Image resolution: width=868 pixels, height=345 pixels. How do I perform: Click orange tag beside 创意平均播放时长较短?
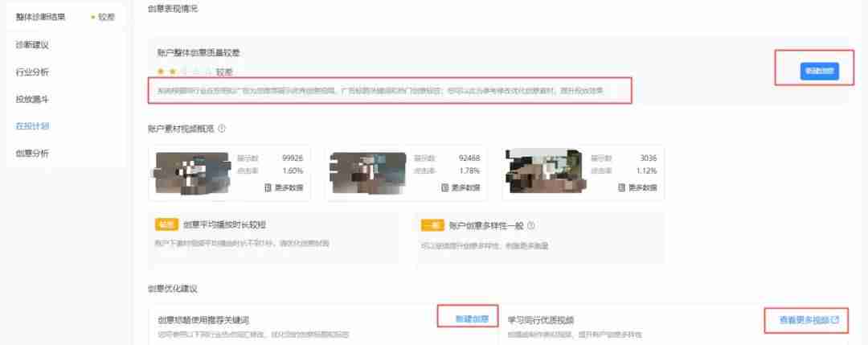click(167, 225)
